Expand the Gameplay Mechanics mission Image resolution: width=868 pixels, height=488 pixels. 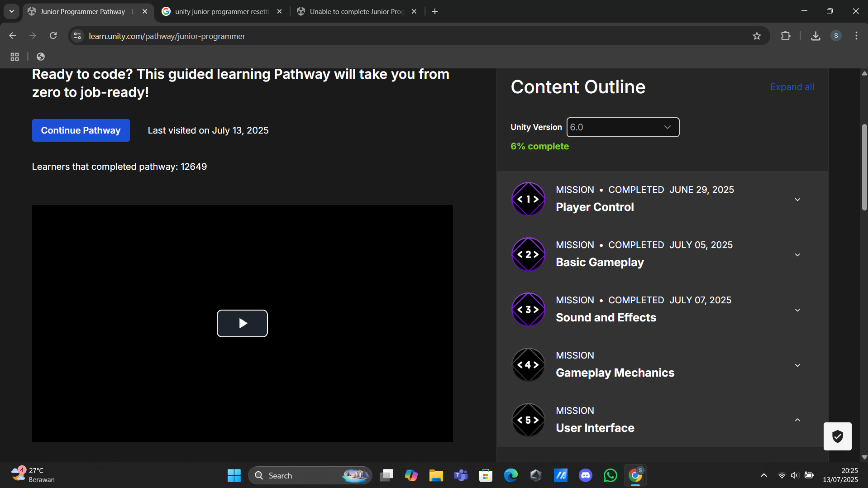pos(797,365)
